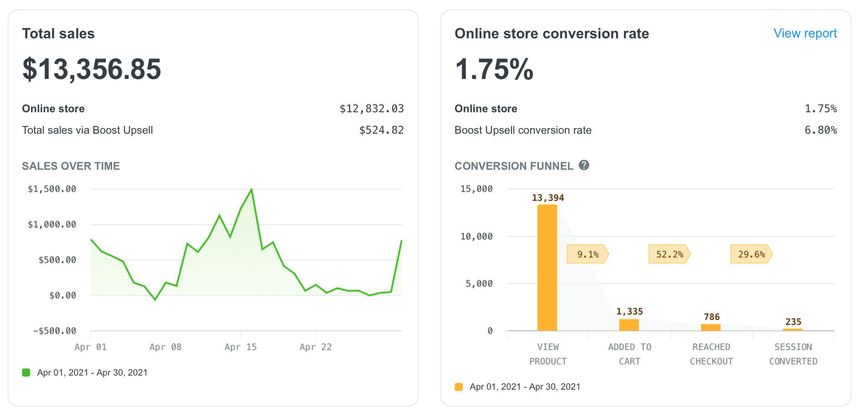
Task: Click the Apr 01 axis label
Action: pyautogui.click(x=90, y=347)
